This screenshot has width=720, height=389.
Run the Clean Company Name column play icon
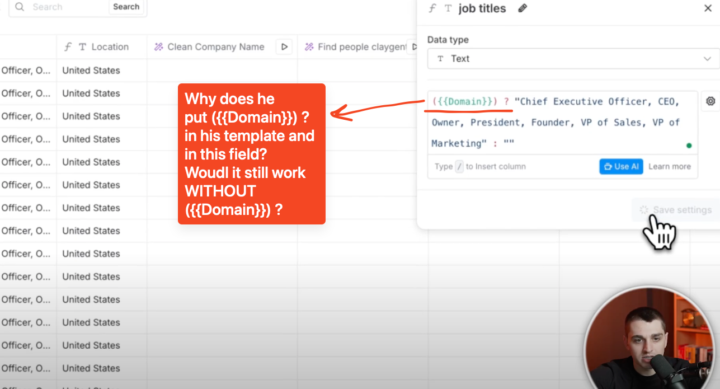click(284, 47)
